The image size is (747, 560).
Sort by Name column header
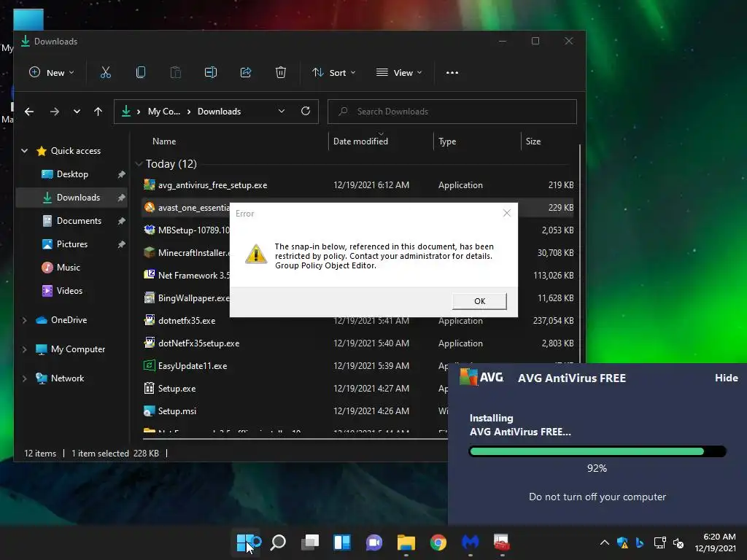pyautogui.click(x=164, y=141)
